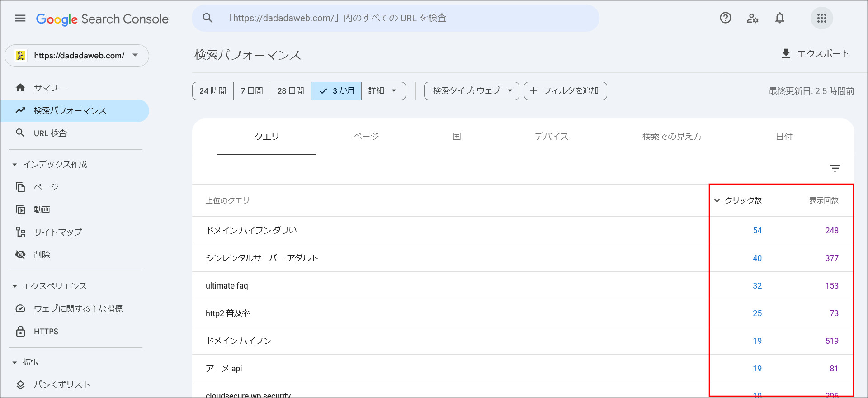Click the Google Search Console logo
This screenshot has width=868, height=398.
(102, 19)
